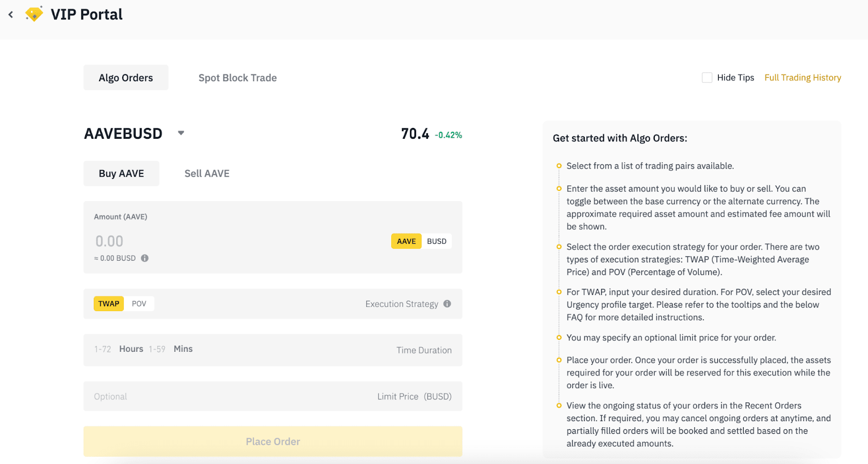Viewport: 868px width, 464px height.
Task: Click the Hours duration input field
Action: (x=103, y=349)
